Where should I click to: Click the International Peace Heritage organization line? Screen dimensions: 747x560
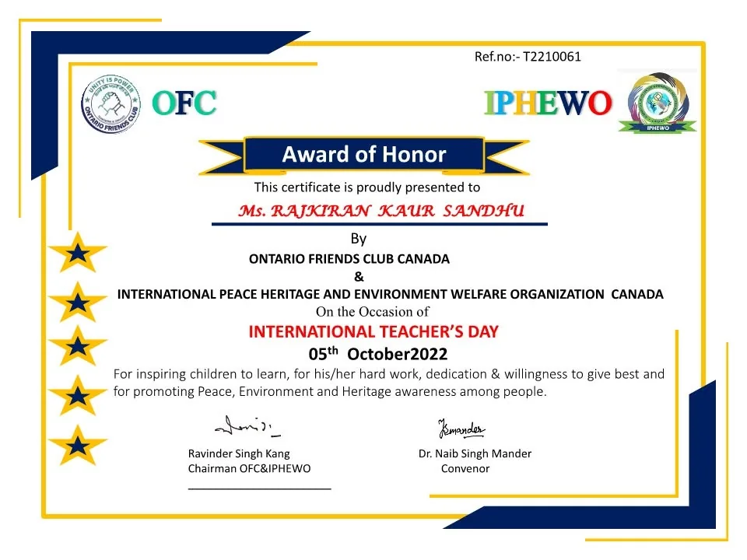[x=390, y=294]
